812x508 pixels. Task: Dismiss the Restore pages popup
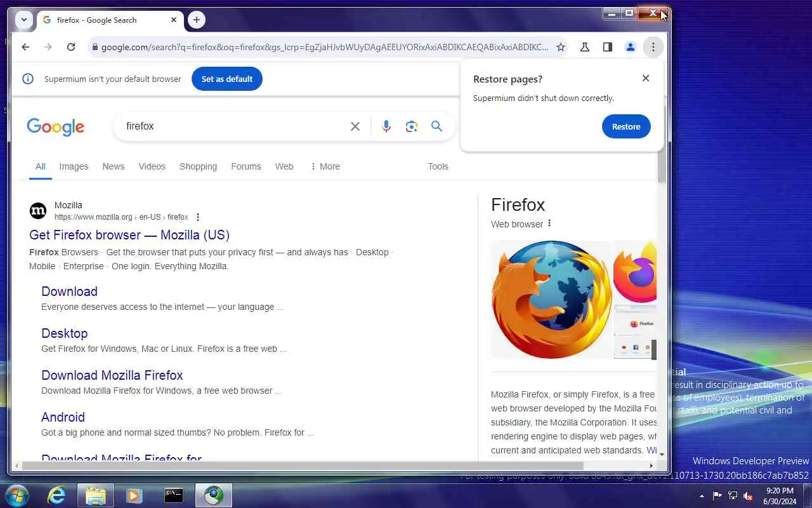646,78
